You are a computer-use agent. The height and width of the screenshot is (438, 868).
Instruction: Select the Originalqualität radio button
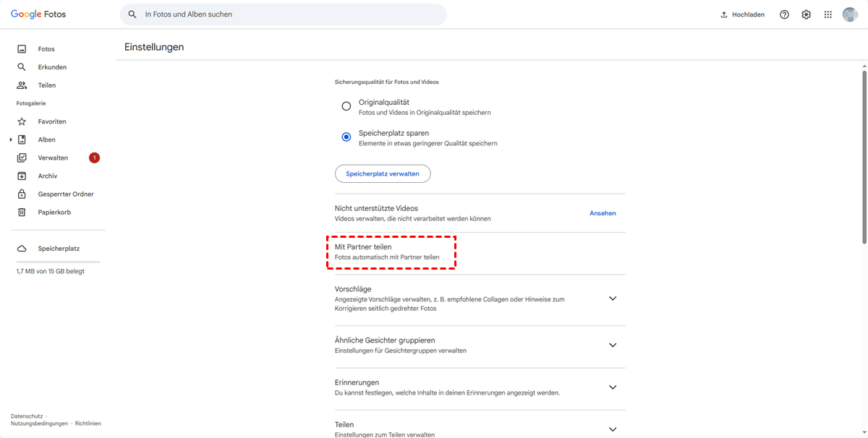pos(346,106)
